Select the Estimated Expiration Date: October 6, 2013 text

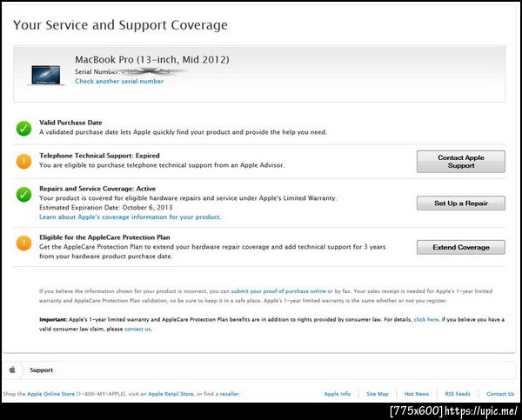(x=106, y=207)
